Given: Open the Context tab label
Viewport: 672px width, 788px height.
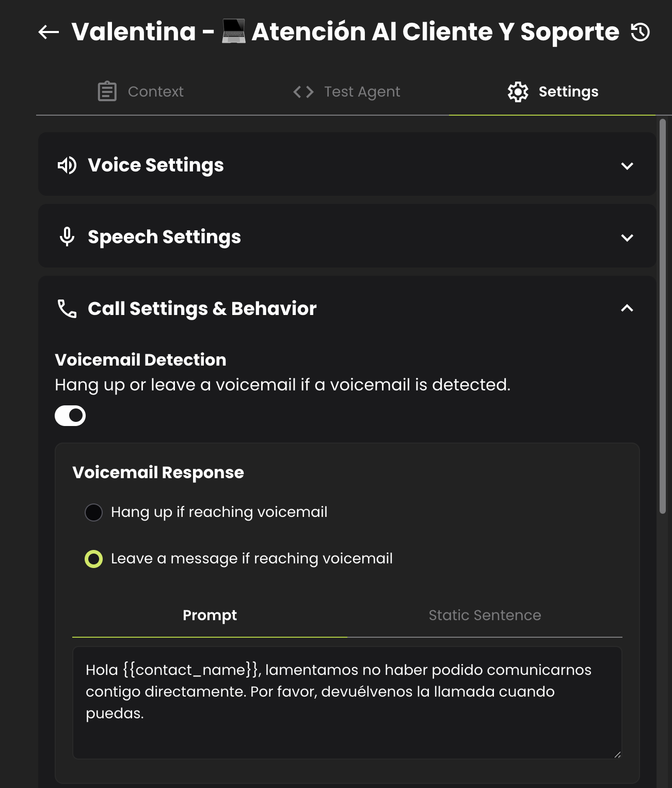Looking at the screenshot, I should pyautogui.click(x=155, y=91).
